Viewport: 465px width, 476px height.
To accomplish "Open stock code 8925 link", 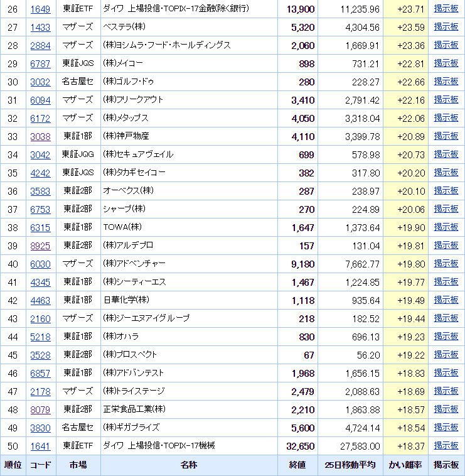I will [x=40, y=246].
